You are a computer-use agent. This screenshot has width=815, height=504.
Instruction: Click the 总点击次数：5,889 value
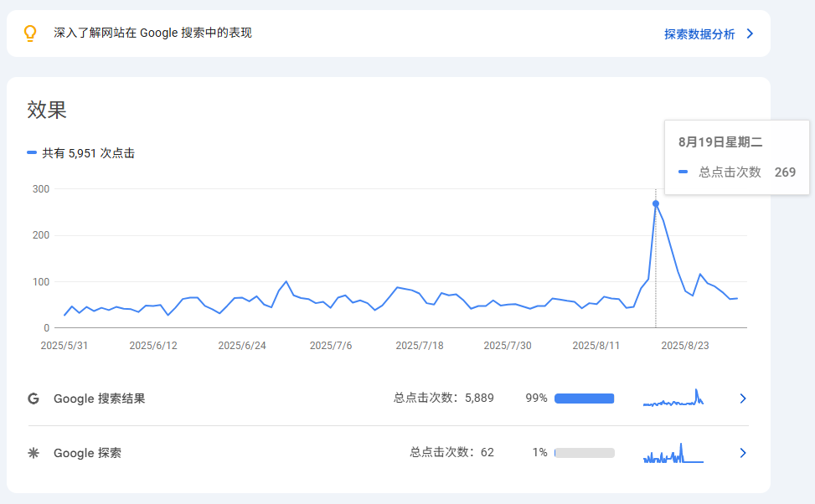pos(443,398)
